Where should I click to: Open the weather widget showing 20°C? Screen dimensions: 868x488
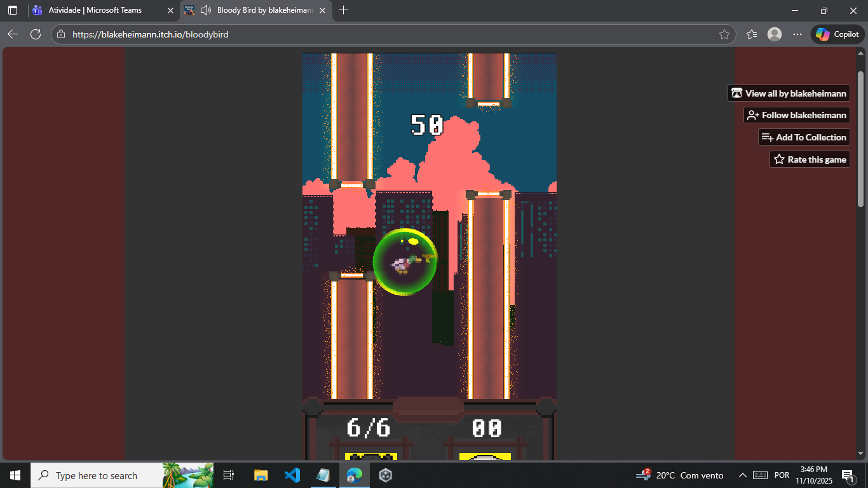pyautogui.click(x=680, y=475)
